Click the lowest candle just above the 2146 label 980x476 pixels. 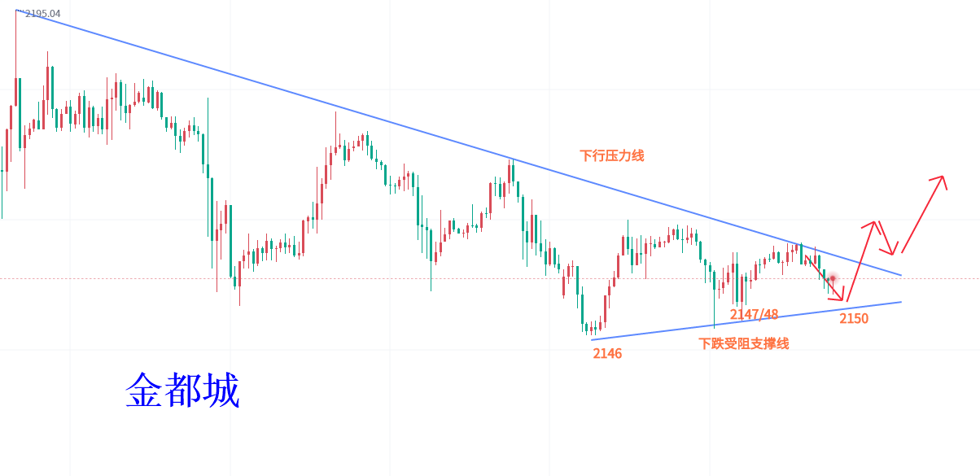593,328
